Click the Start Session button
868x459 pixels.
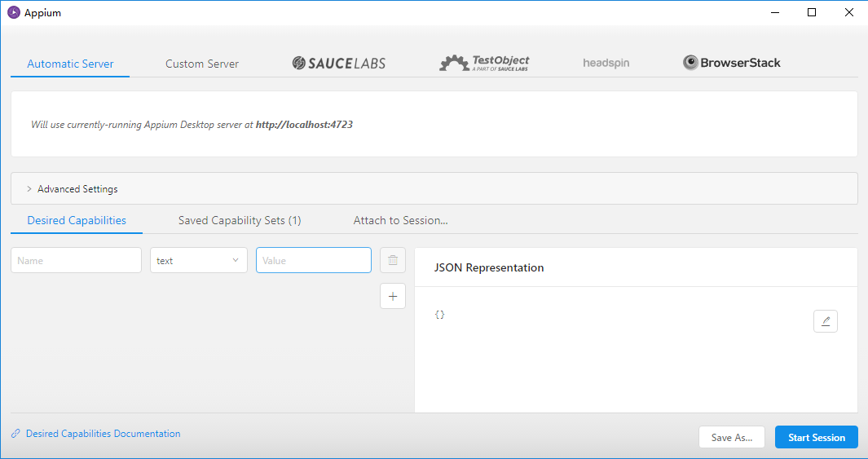pyautogui.click(x=816, y=438)
